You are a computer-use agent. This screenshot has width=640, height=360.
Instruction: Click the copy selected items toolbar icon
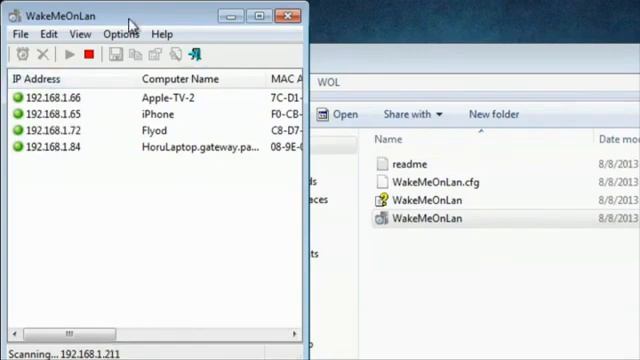pyautogui.click(x=135, y=54)
